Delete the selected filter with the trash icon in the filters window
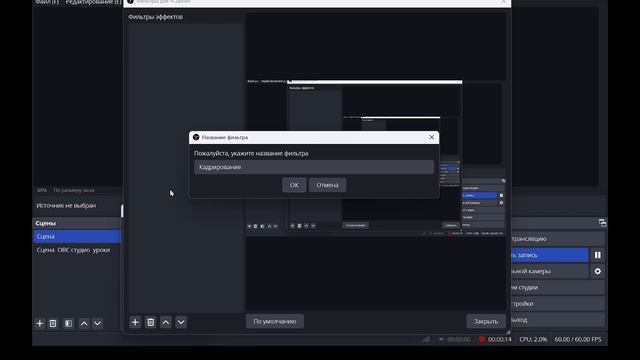This screenshot has height=360, width=640. pos(151,322)
